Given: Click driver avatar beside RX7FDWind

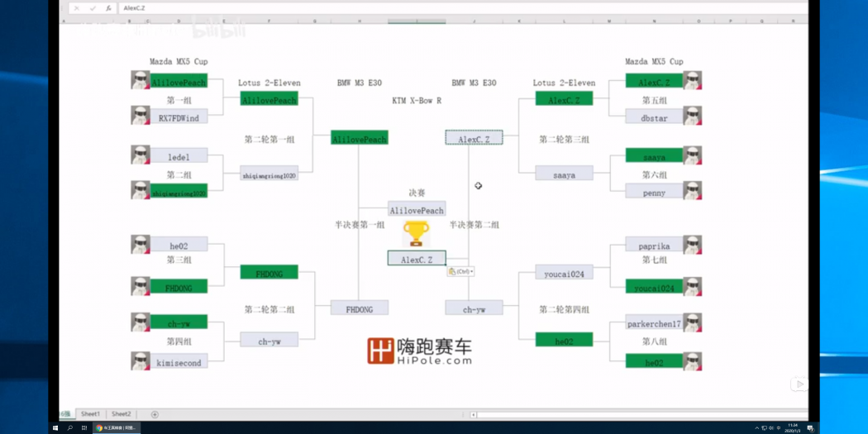Looking at the screenshot, I should [141, 115].
